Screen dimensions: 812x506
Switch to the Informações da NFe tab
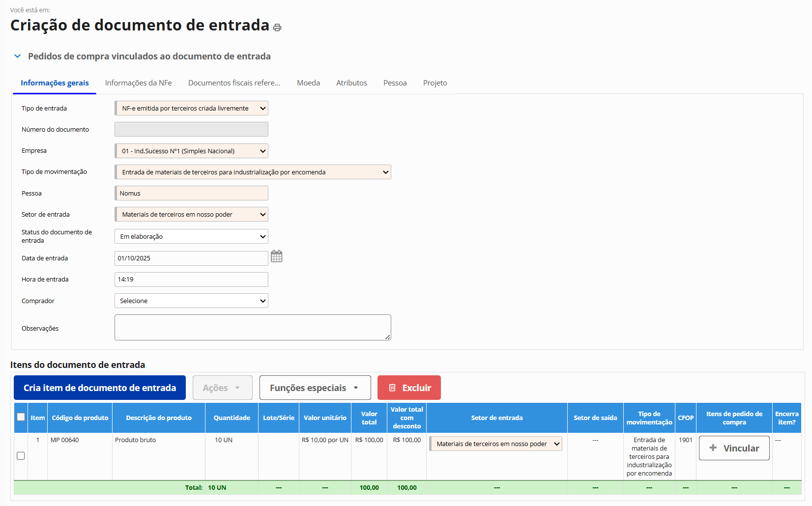(139, 83)
